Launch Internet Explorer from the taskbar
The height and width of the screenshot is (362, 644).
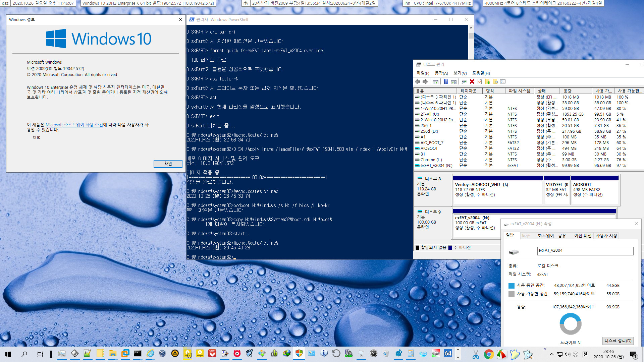tap(150, 353)
